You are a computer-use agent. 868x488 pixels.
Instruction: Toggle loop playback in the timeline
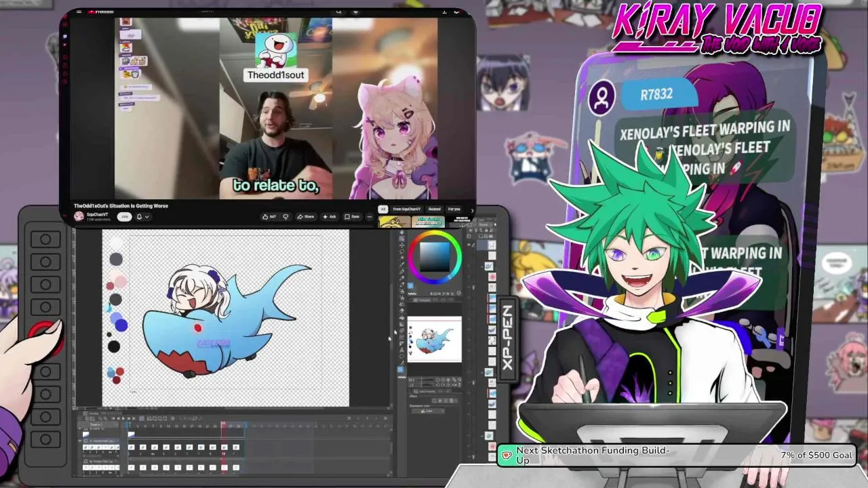(142, 418)
